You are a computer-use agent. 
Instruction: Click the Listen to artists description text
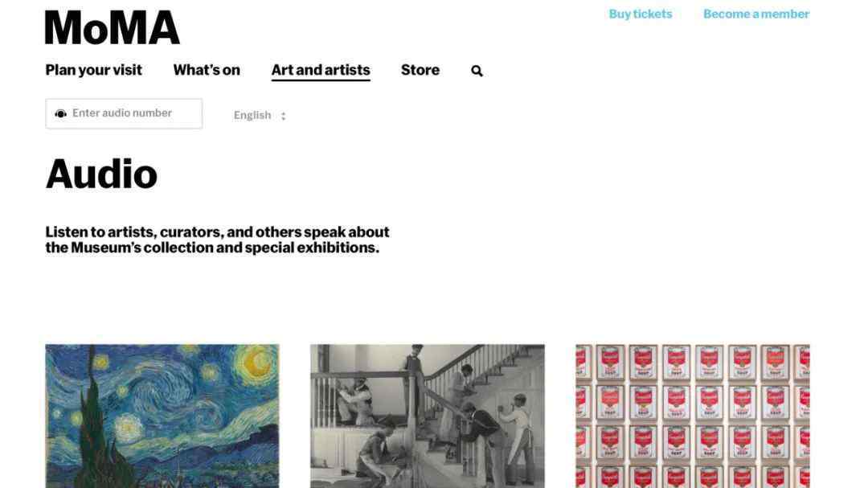pos(217,240)
